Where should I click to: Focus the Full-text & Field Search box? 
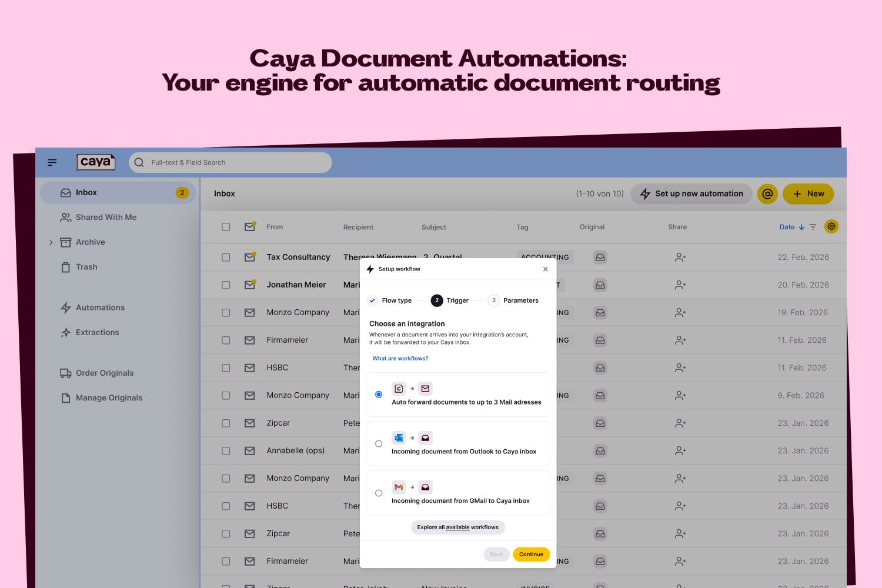pyautogui.click(x=230, y=163)
